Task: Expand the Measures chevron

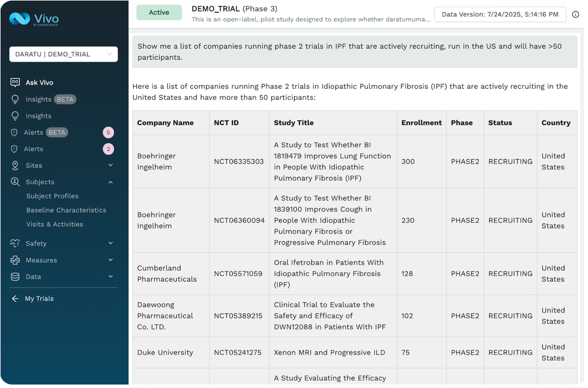Action: click(111, 260)
